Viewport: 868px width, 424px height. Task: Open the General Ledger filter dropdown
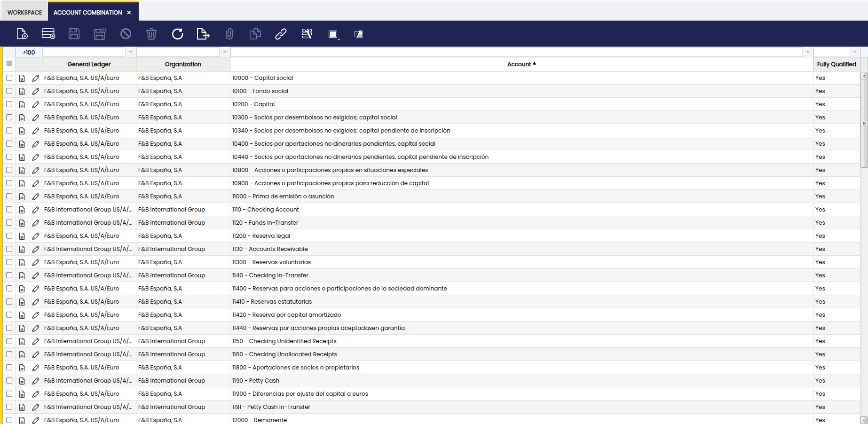click(x=131, y=52)
